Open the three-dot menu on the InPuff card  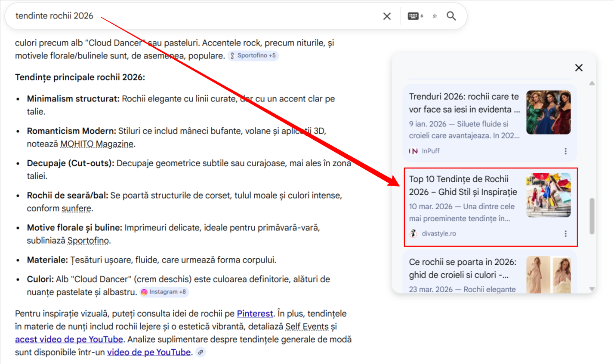[x=565, y=151]
